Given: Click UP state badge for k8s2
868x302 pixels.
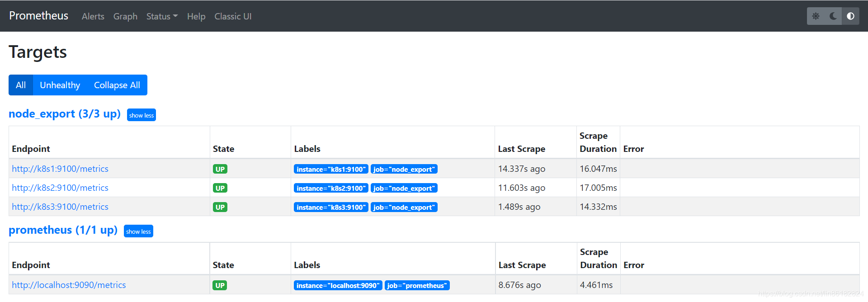Looking at the screenshot, I should [x=220, y=188].
